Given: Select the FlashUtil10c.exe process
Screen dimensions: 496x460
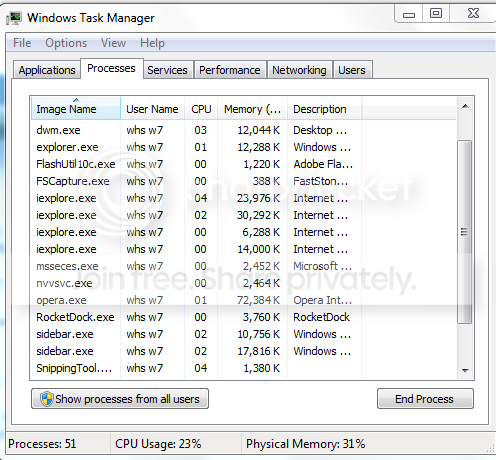Looking at the screenshot, I should pyautogui.click(x=243, y=164).
